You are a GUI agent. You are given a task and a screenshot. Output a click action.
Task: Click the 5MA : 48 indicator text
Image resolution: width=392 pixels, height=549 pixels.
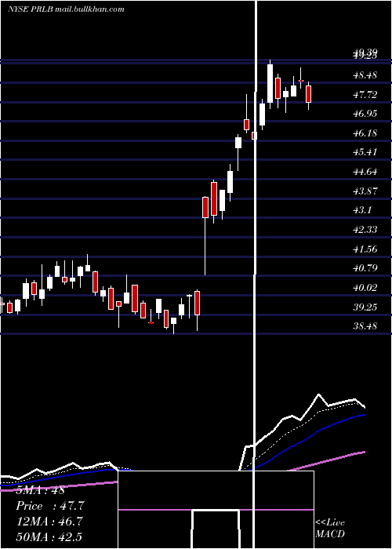pos(41,490)
